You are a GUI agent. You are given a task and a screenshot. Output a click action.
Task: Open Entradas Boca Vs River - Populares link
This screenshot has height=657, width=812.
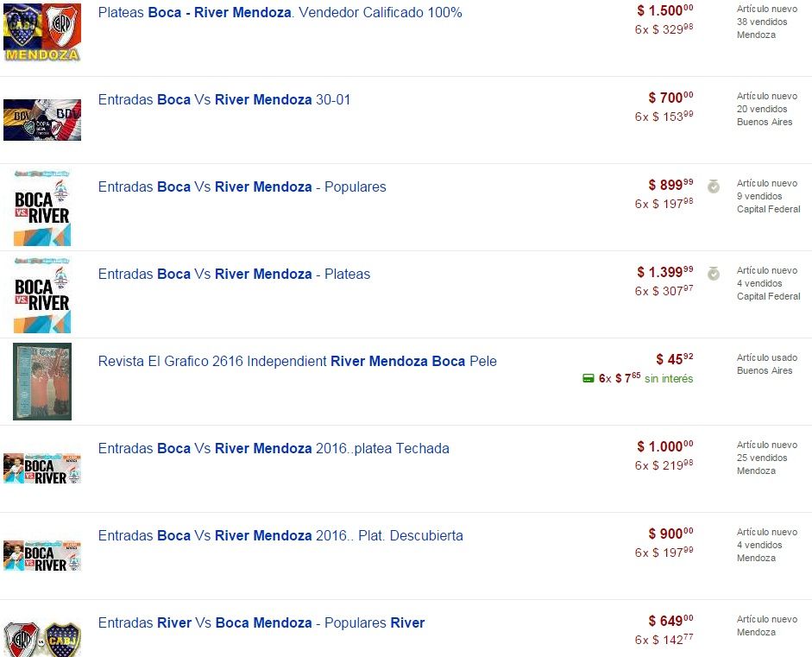point(242,187)
